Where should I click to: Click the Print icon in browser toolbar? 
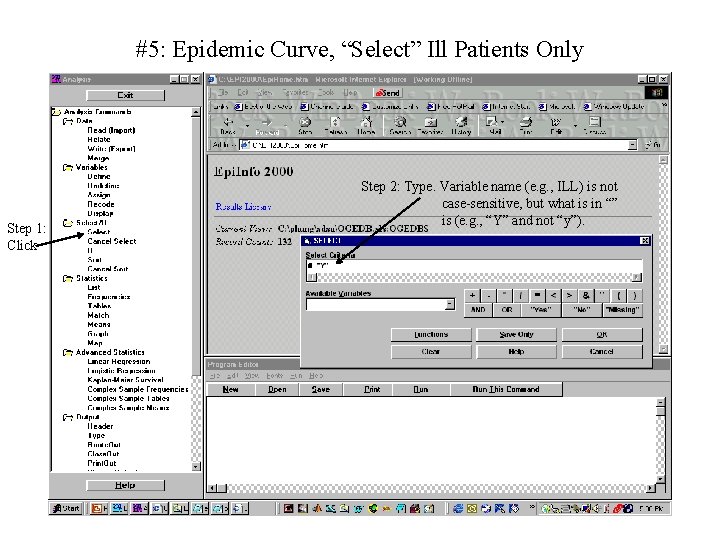[x=526, y=125]
